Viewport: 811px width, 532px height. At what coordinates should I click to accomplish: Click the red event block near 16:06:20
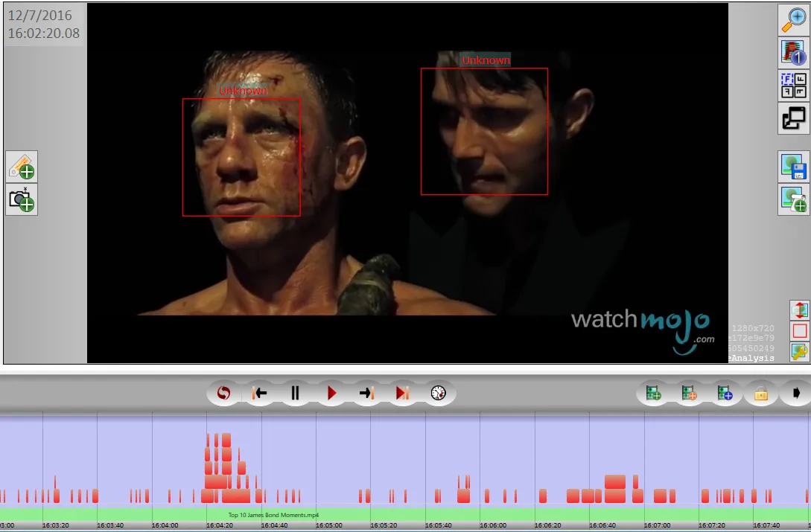coord(543,496)
